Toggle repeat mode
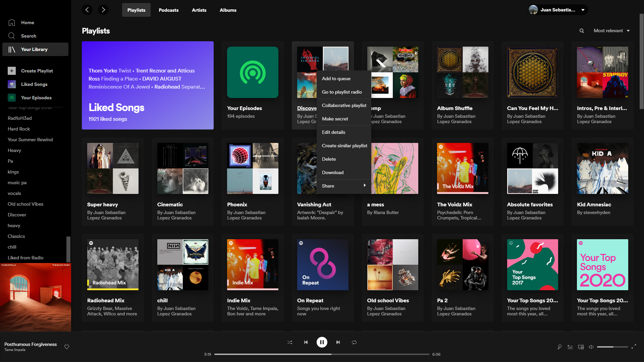 [x=354, y=342]
